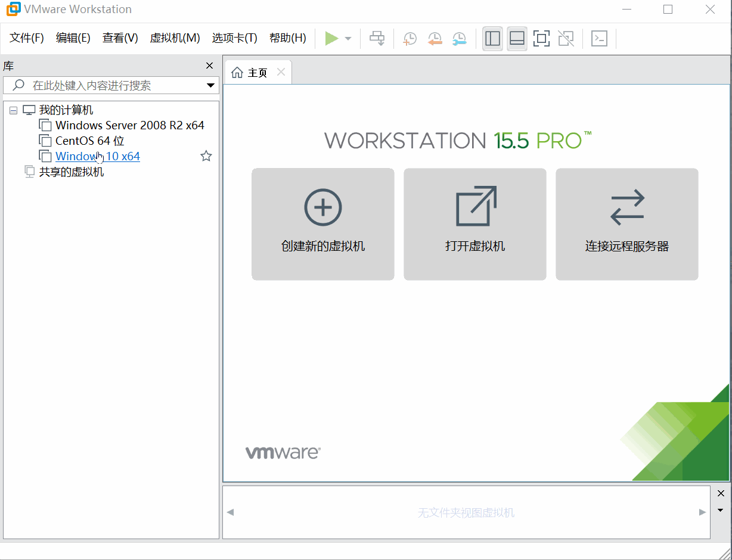Click the library search input field
This screenshot has height=560, width=732.
pos(111,85)
